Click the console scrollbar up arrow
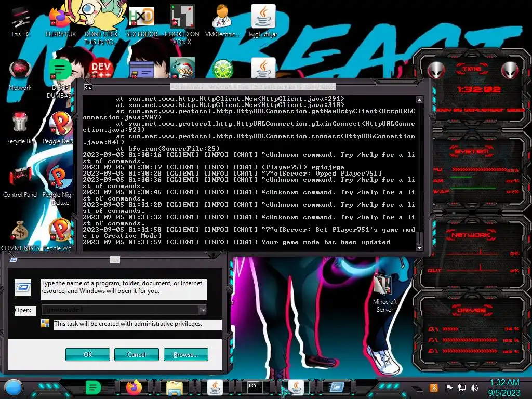 [419, 99]
